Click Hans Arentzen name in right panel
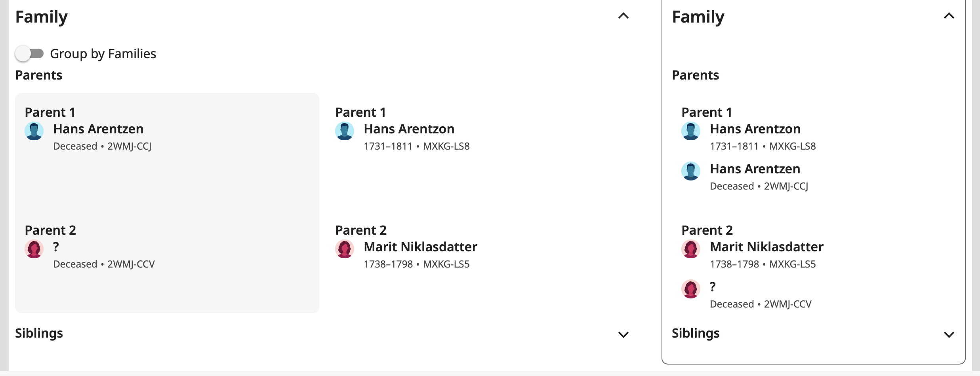 click(x=755, y=169)
